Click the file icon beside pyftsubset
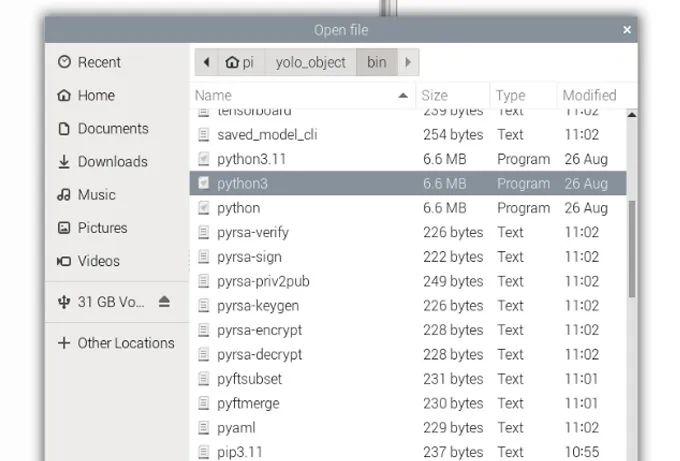 click(x=203, y=379)
